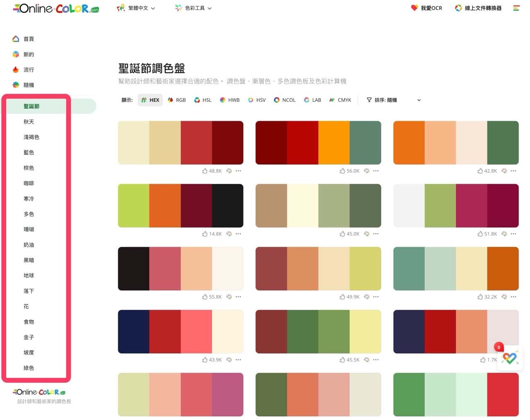Open the 線上文件轉換器 link
530x420 pixels.
pos(478,8)
